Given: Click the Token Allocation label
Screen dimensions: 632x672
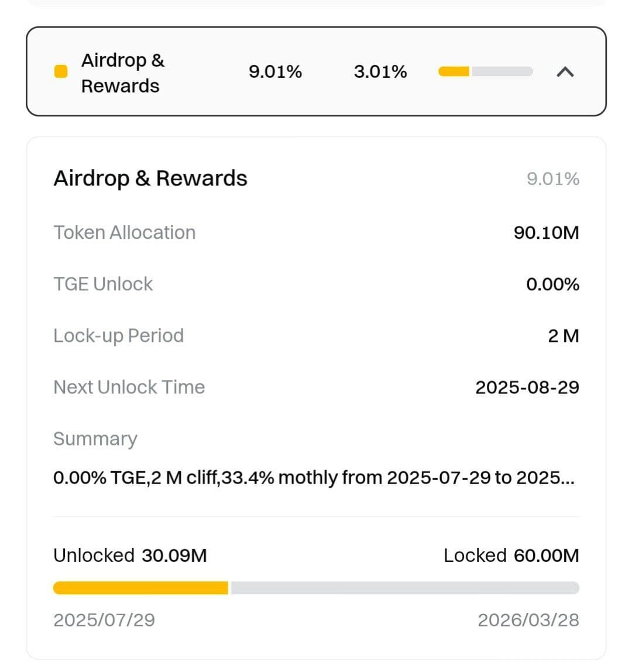Looking at the screenshot, I should (125, 232).
